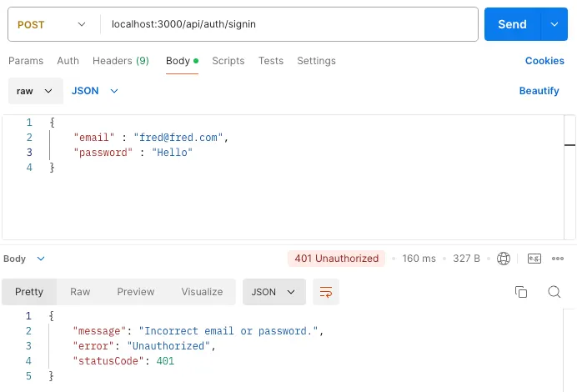Switch to the Headers tab
The width and height of the screenshot is (577, 392).
120,61
